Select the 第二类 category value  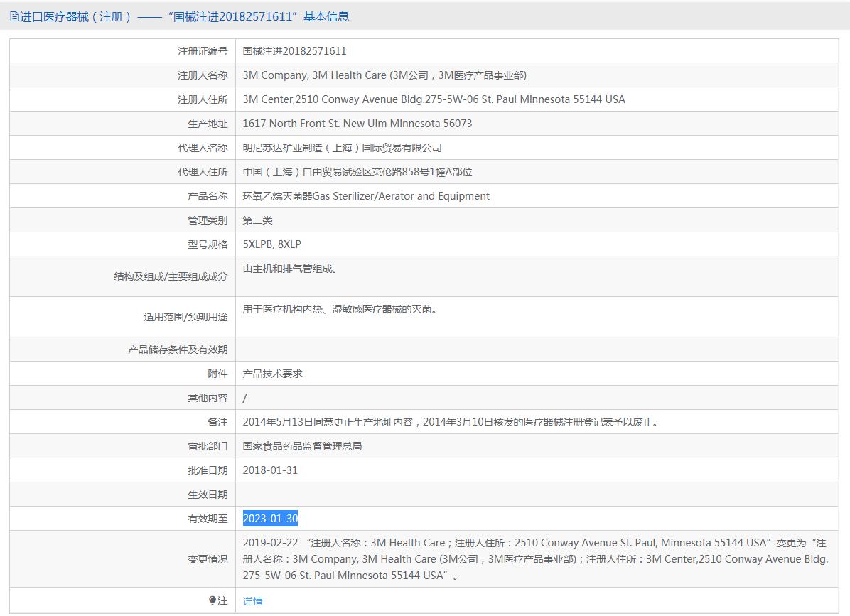tap(257, 220)
